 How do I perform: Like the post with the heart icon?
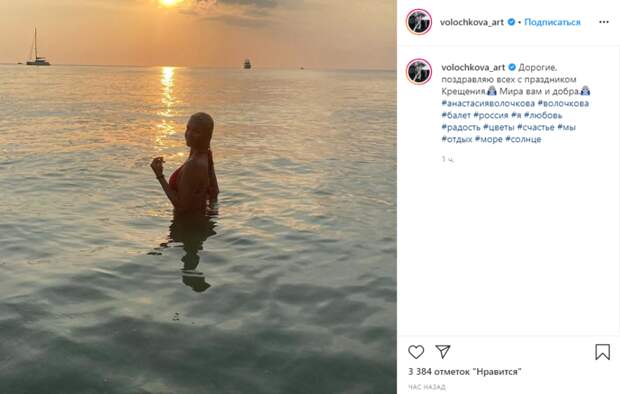[416, 352]
